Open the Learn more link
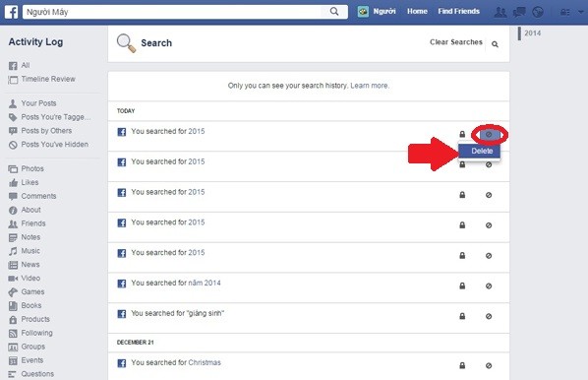Screen dimensions: 588x380 click(x=370, y=86)
